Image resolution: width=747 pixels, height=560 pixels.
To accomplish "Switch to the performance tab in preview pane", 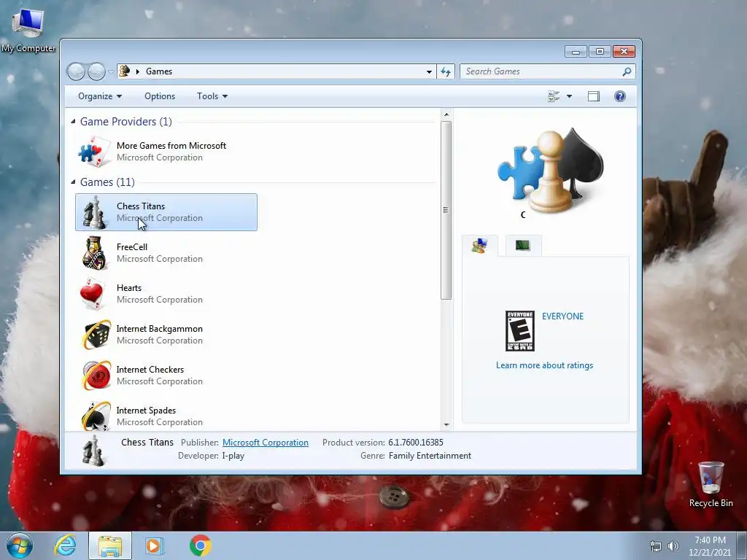I will pos(522,246).
